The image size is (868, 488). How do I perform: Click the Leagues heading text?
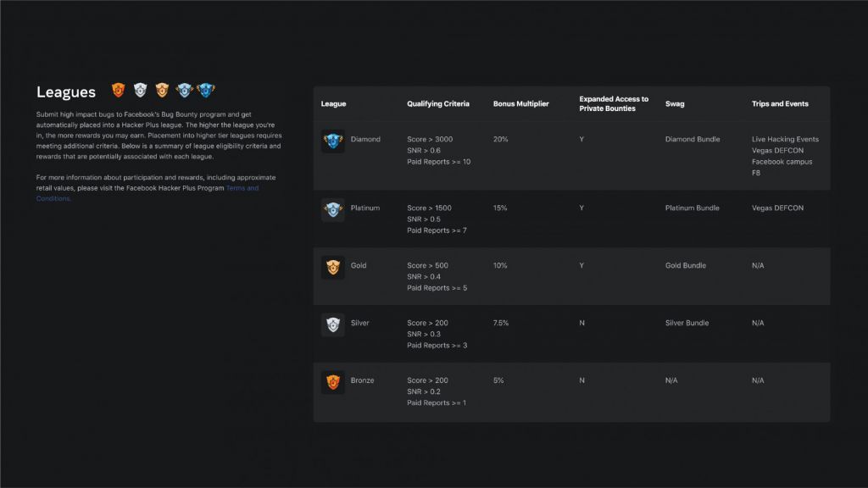pos(65,92)
